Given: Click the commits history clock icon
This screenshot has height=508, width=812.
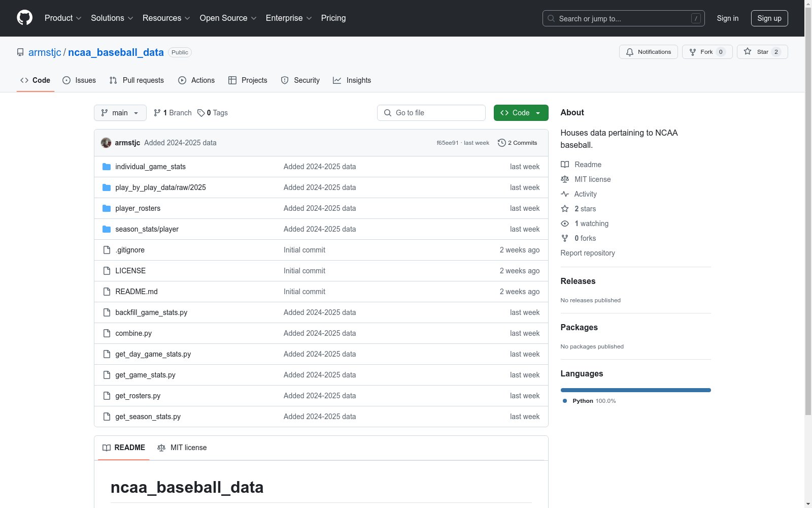Looking at the screenshot, I should (x=502, y=143).
